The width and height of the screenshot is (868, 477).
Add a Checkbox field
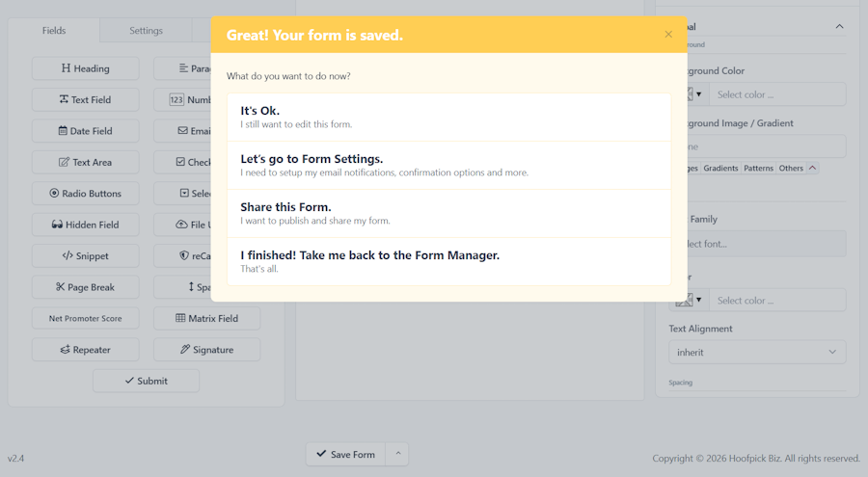click(182, 162)
